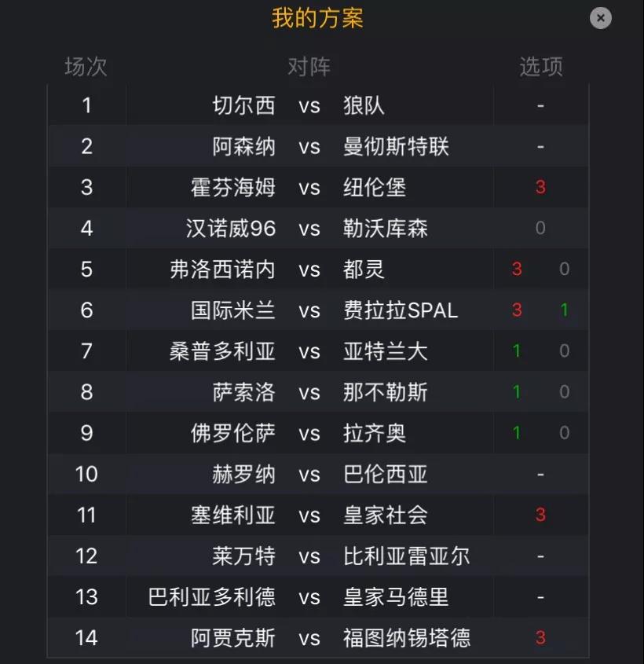Close the 我的方案 panel

pos(600,18)
